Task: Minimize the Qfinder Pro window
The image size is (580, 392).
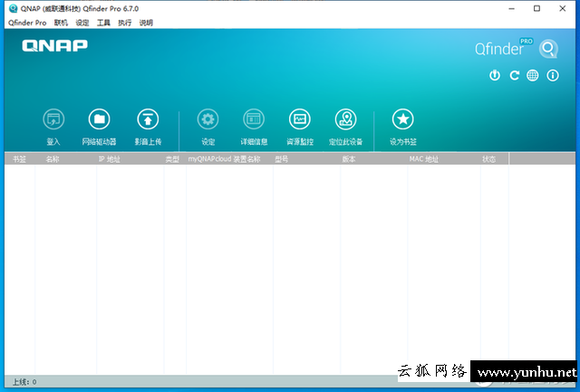Action: pyautogui.click(x=511, y=8)
